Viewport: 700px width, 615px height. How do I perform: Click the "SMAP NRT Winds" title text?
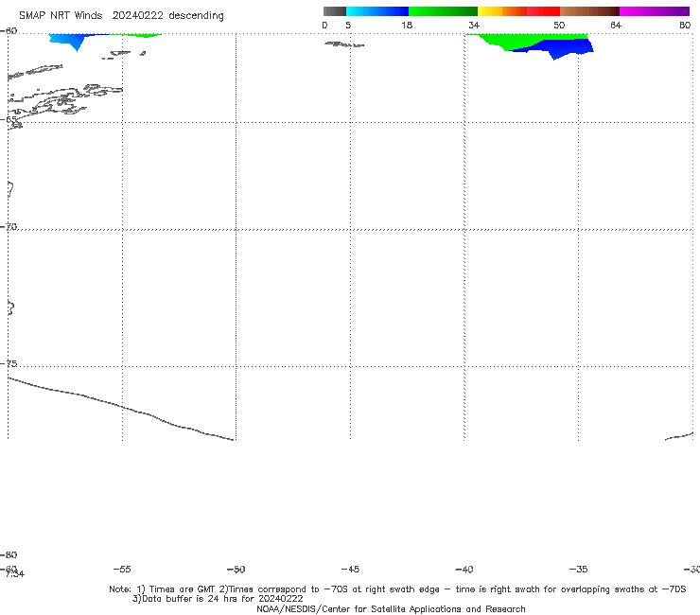(x=61, y=16)
